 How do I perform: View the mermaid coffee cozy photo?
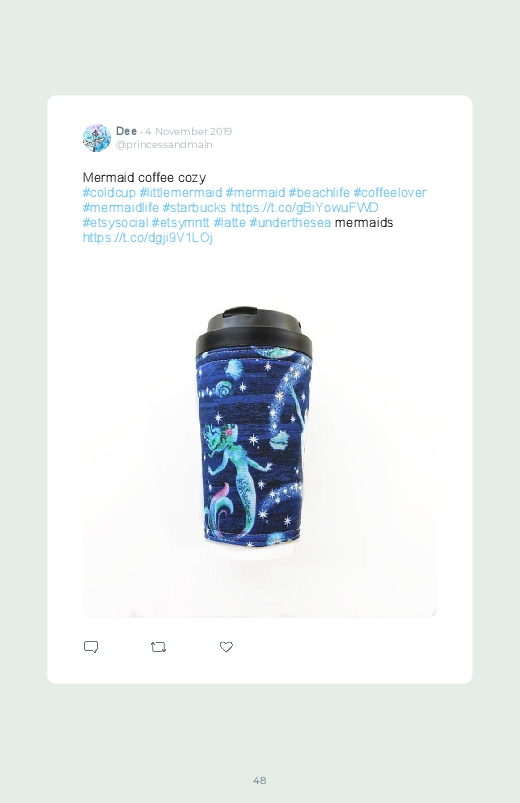[x=260, y=435]
